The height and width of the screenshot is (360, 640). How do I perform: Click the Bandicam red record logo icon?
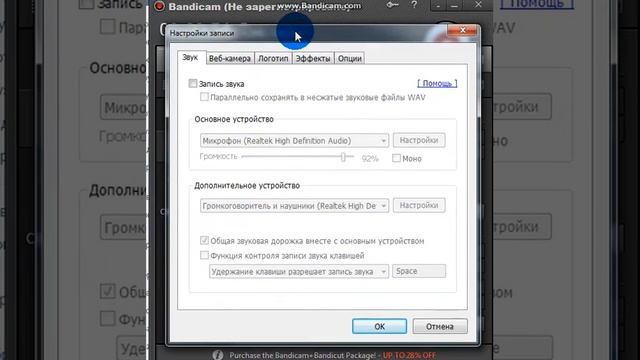point(160,6)
